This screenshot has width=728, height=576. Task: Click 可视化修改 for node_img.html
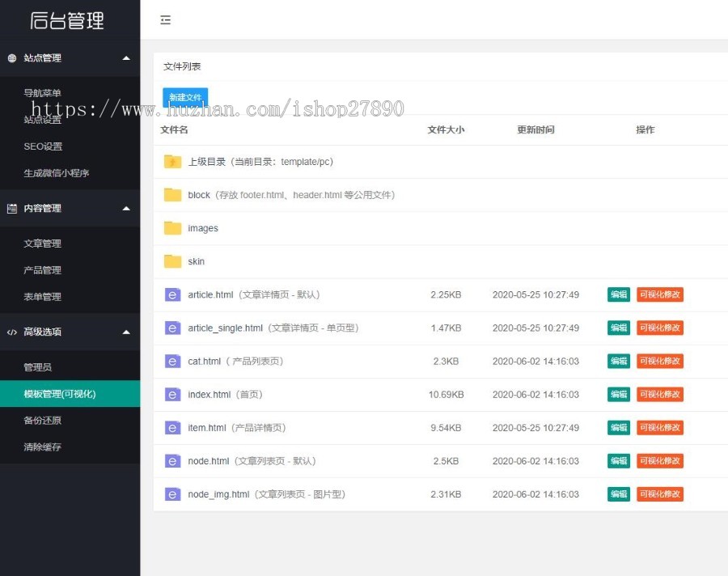pyautogui.click(x=660, y=494)
